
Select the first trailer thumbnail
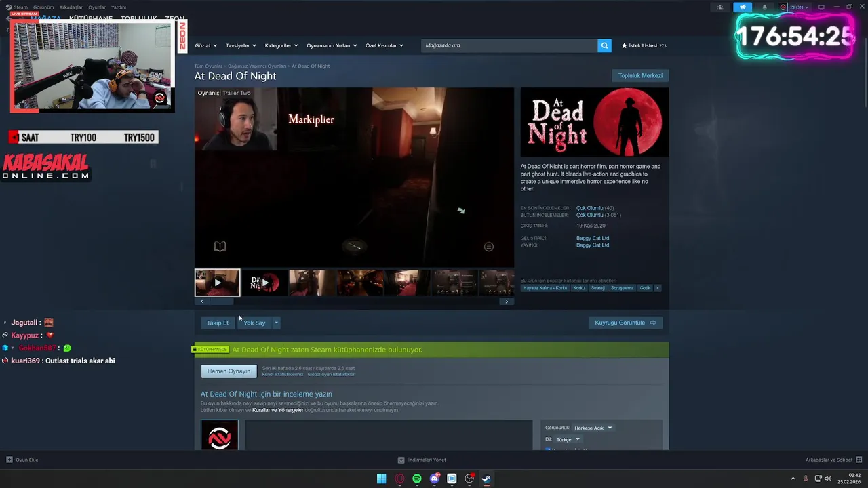[217, 283]
